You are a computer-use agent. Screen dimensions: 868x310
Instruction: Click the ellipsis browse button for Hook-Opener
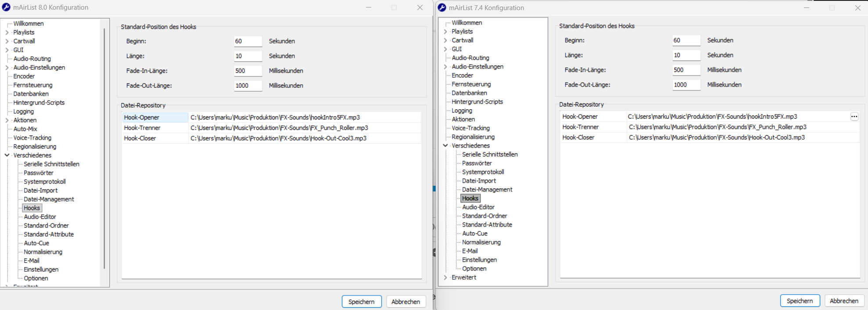[x=854, y=116]
